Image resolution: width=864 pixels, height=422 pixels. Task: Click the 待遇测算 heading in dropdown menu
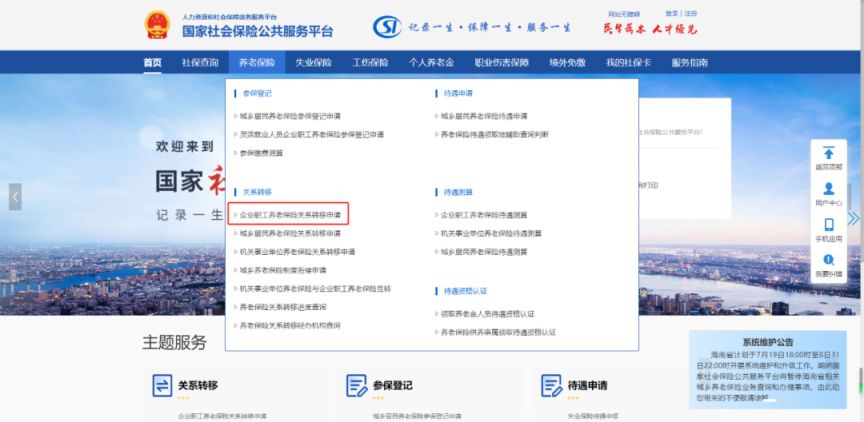click(458, 192)
